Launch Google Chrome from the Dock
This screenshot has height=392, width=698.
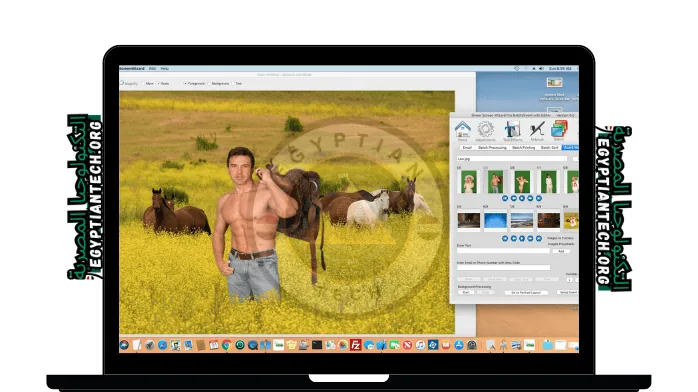click(227, 345)
